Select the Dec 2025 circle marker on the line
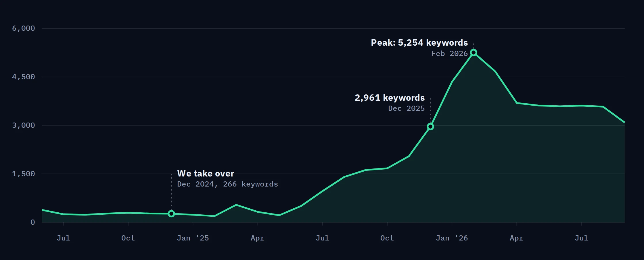The height and width of the screenshot is (260, 644). coord(430,127)
